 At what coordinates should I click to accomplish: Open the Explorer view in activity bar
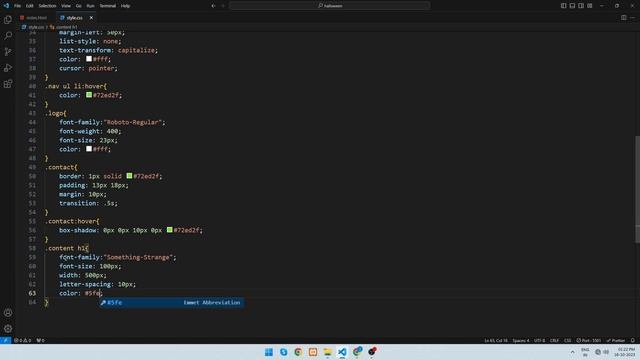(x=8, y=20)
